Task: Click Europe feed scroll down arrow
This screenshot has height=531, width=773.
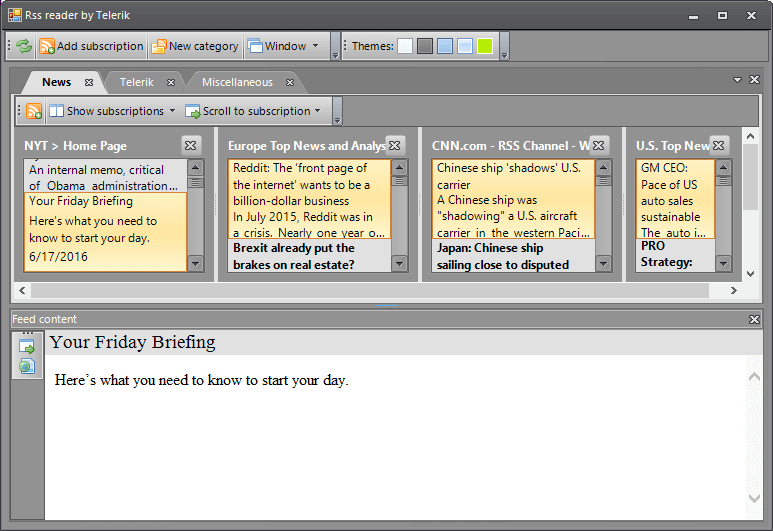Action: pos(400,263)
